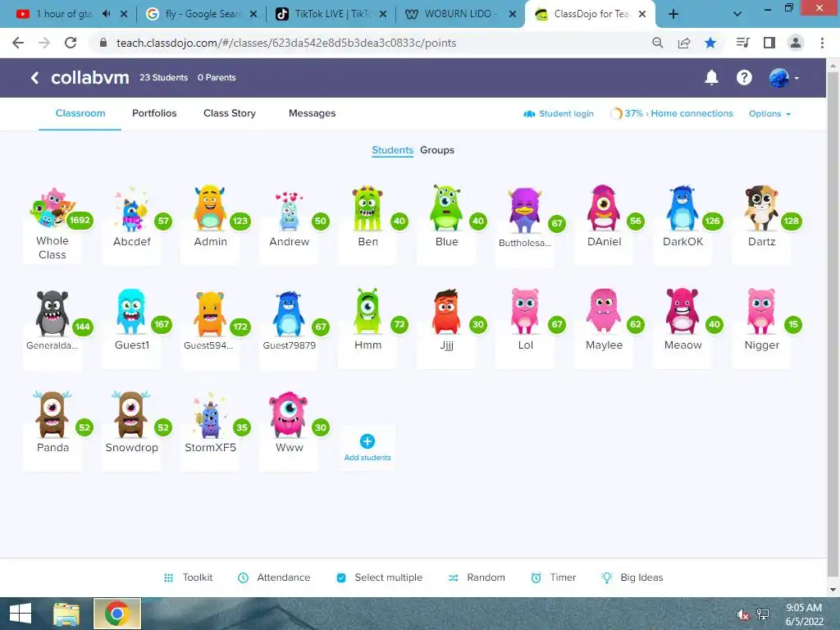Select the Andrew student monster
840x630 pixels.
289,211
